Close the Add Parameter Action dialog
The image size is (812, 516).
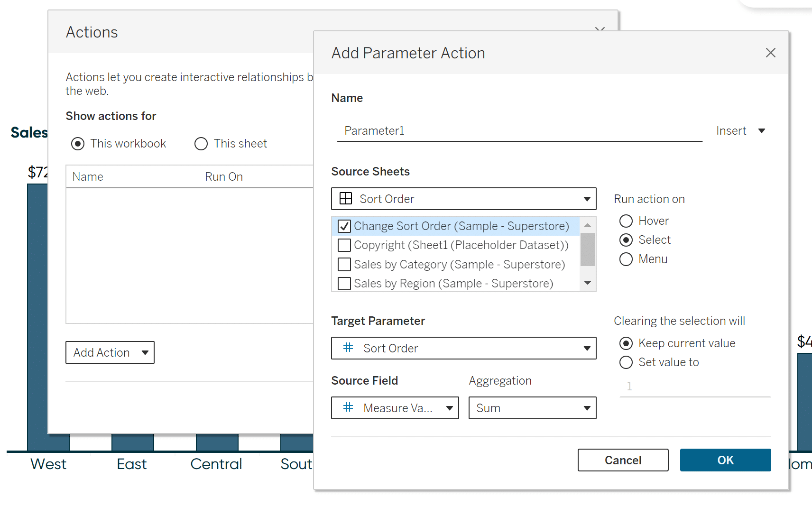770,53
